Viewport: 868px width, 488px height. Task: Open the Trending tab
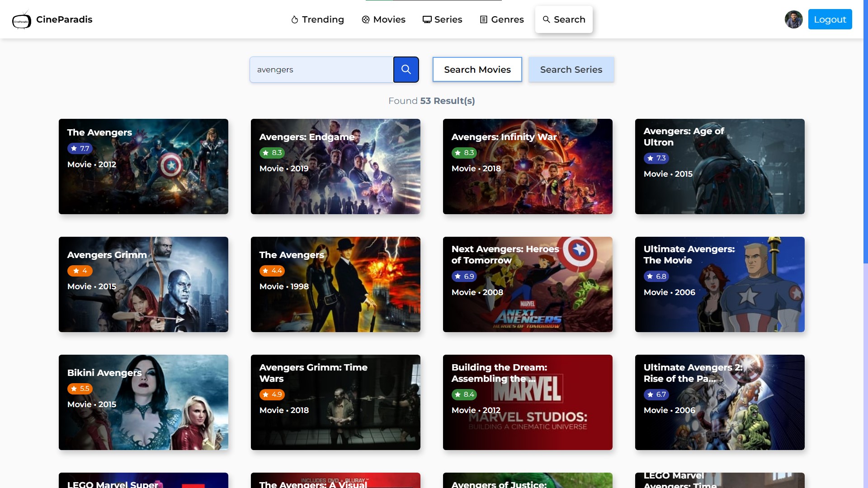317,19
